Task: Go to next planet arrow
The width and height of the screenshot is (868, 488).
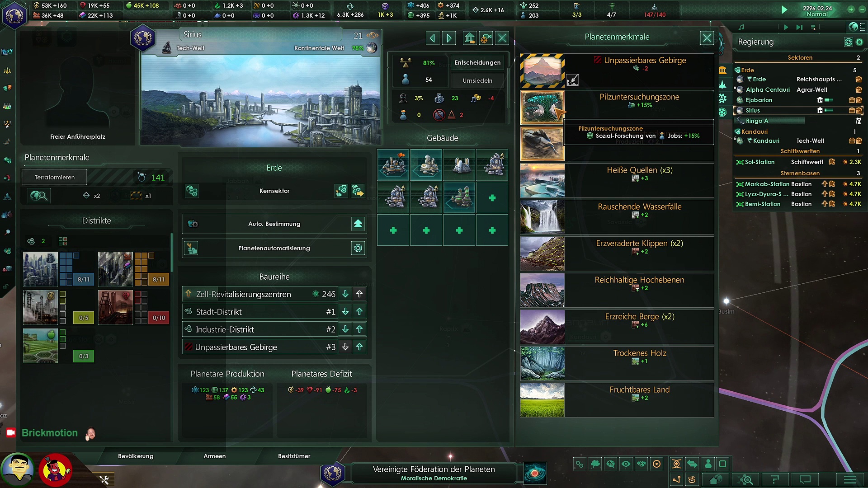Action: coord(449,38)
